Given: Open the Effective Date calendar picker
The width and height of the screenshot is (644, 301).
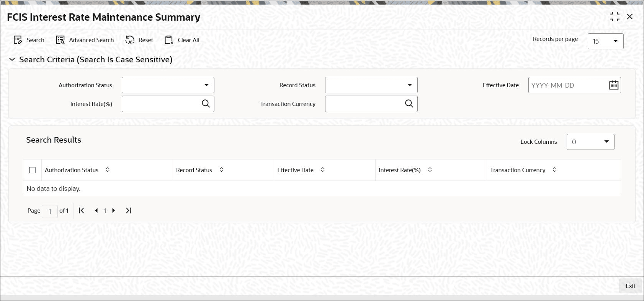Looking at the screenshot, I should 614,85.
